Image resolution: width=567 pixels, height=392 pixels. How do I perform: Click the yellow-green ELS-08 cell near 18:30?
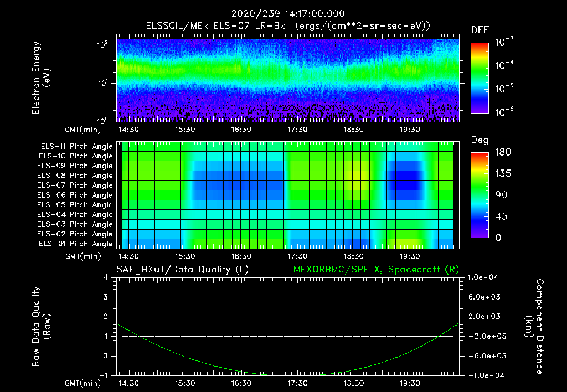click(x=357, y=176)
